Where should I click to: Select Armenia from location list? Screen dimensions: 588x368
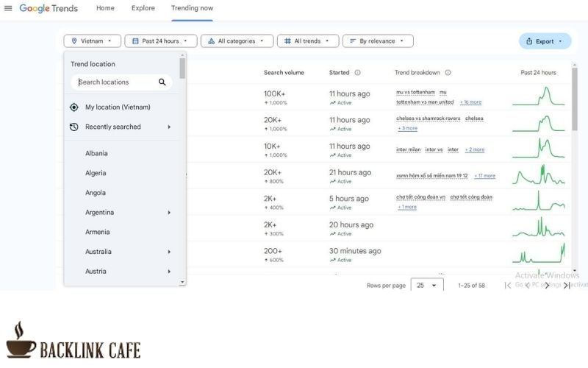98,232
